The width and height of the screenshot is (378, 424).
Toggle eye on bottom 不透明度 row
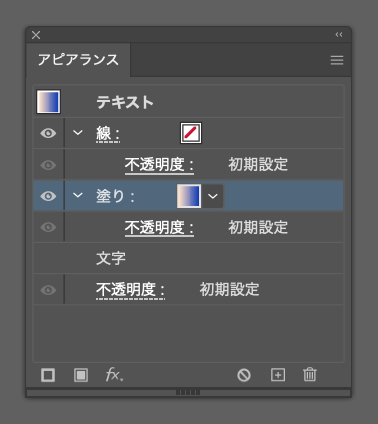click(x=48, y=290)
